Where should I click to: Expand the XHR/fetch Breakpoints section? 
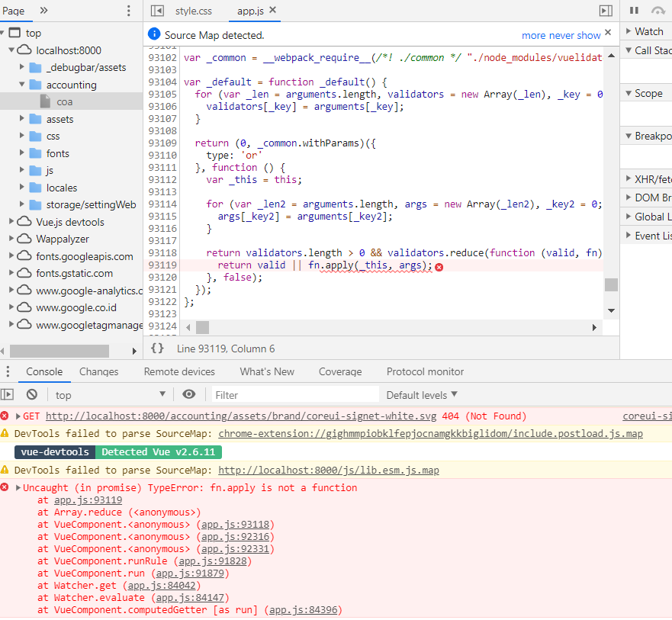pyautogui.click(x=629, y=178)
